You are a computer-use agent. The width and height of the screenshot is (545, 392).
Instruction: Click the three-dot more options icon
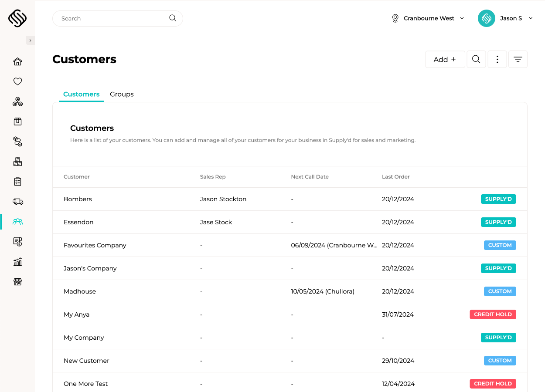point(497,59)
